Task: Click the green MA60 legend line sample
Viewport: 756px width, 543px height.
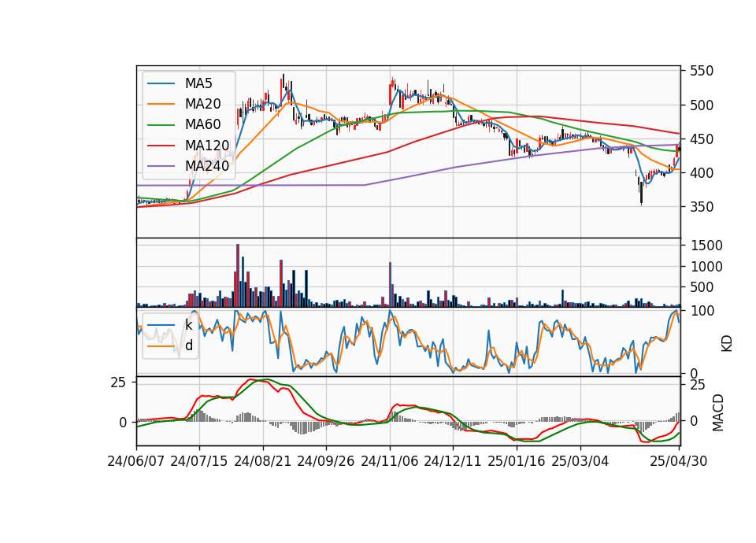Action: 161,125
